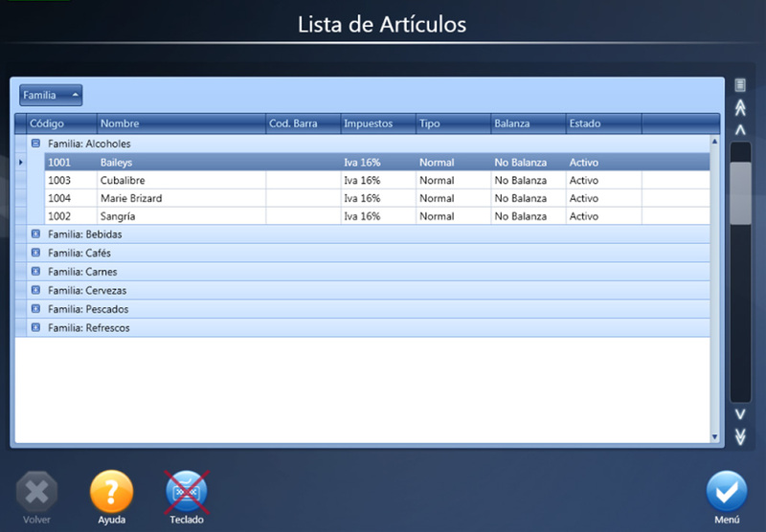The image size is (766, 532).
Task: Collapse the Familia: Alcoholes group
Action: pyautogui.click(x=35, y=144)
